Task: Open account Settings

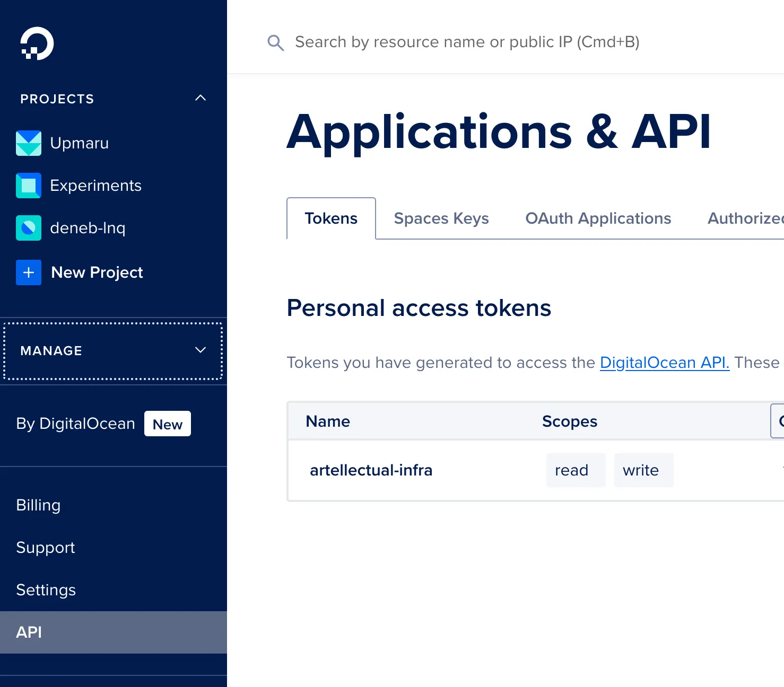Action: point(46,590)
